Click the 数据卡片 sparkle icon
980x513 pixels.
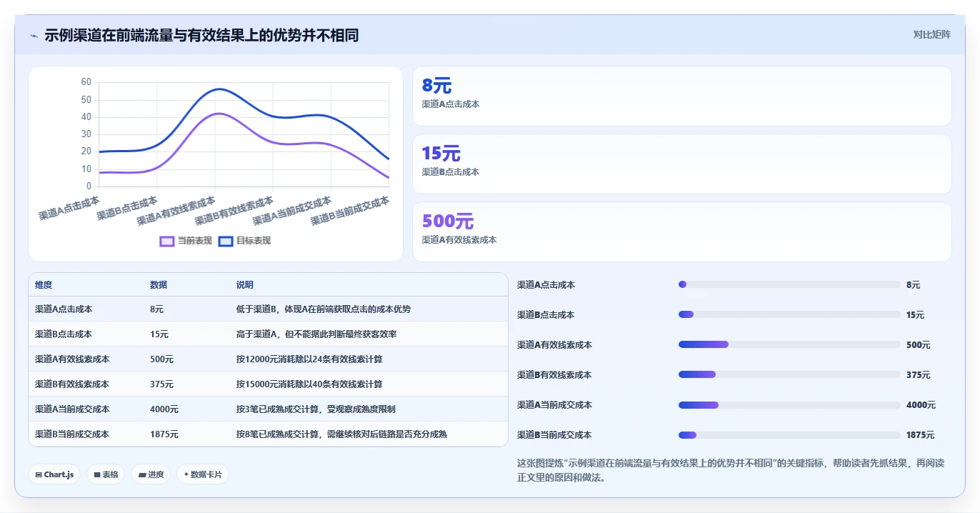[186, 474]
